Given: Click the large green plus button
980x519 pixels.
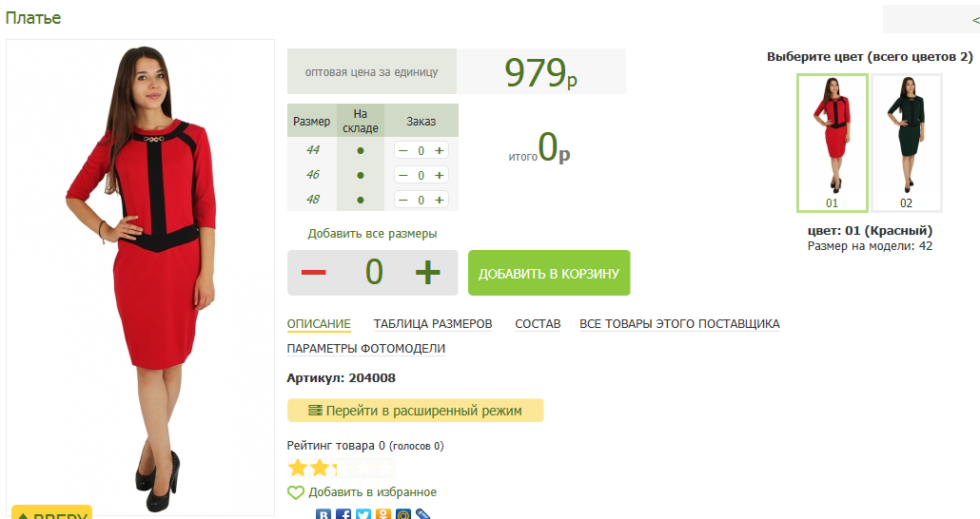Looking at the screenshot, I should pyautogui.click(x=427, y=272).
